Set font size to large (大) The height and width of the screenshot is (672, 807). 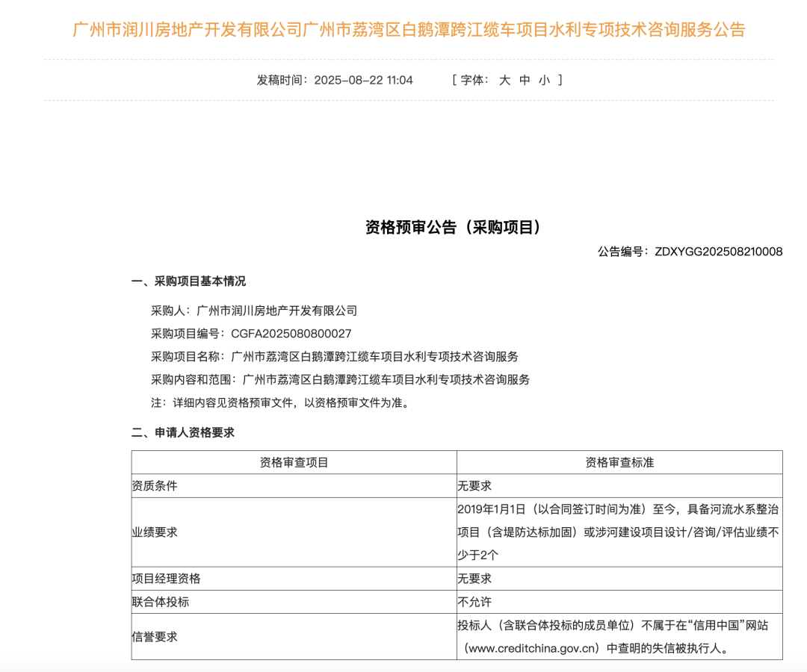coord(504,80)
